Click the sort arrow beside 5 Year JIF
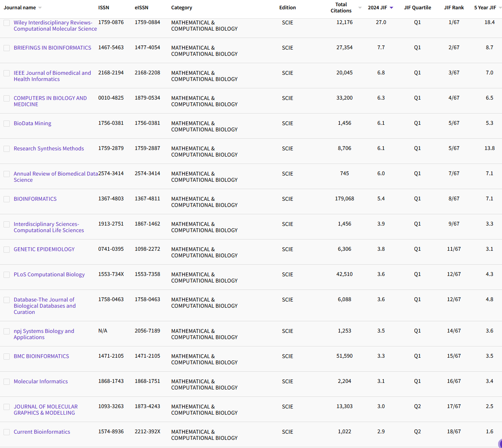The width and height of the screenshot is (502, 448). (500, 8)
